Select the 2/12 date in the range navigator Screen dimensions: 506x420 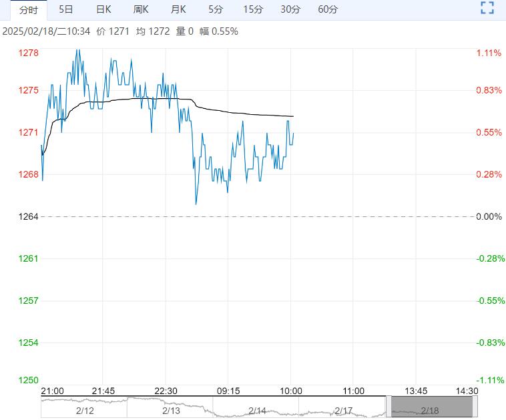coord(85,411)
